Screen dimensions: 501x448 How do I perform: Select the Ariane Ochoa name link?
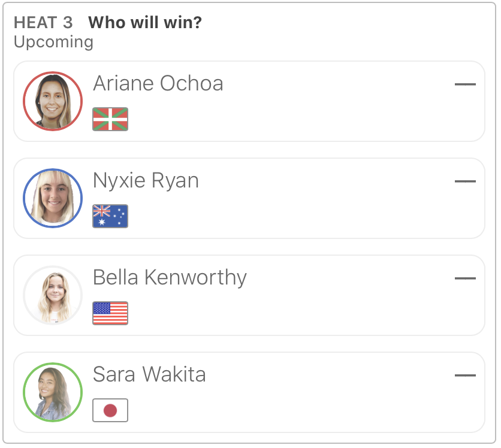[158, 83]
